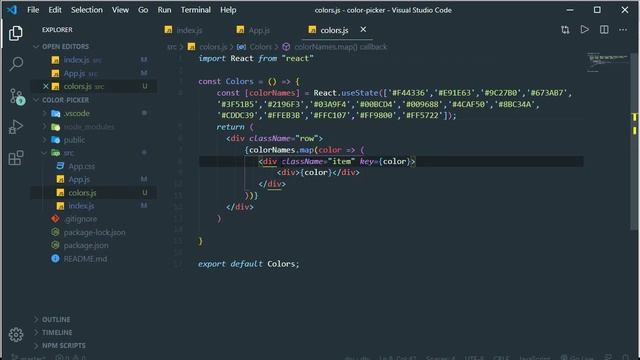The image size is (640, 360).
Task: Click the className="row" div line
Action: coord(274,138)
